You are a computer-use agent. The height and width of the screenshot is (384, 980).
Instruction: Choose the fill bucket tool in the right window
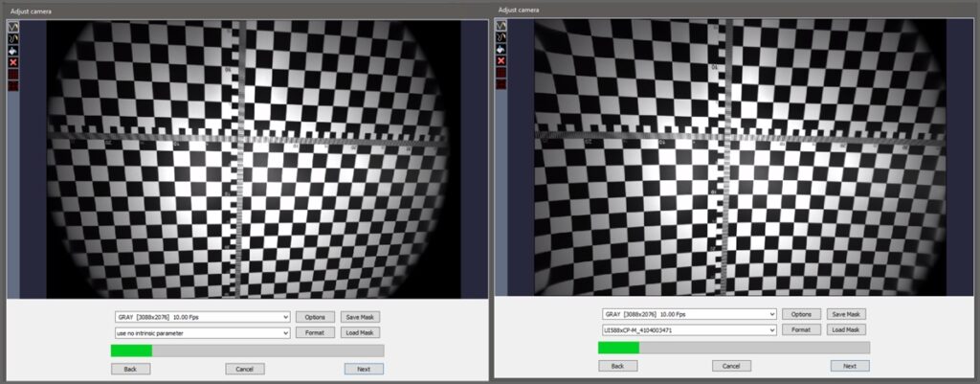pos(501,50)
